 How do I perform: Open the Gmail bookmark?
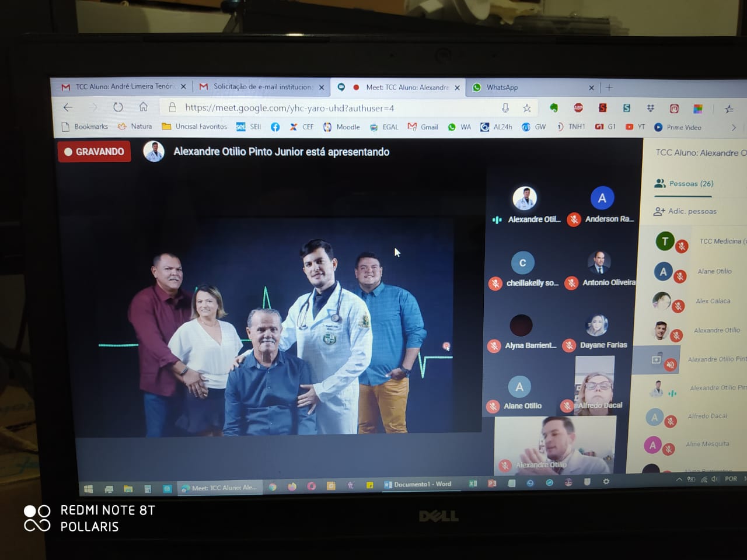coord(423,127)
